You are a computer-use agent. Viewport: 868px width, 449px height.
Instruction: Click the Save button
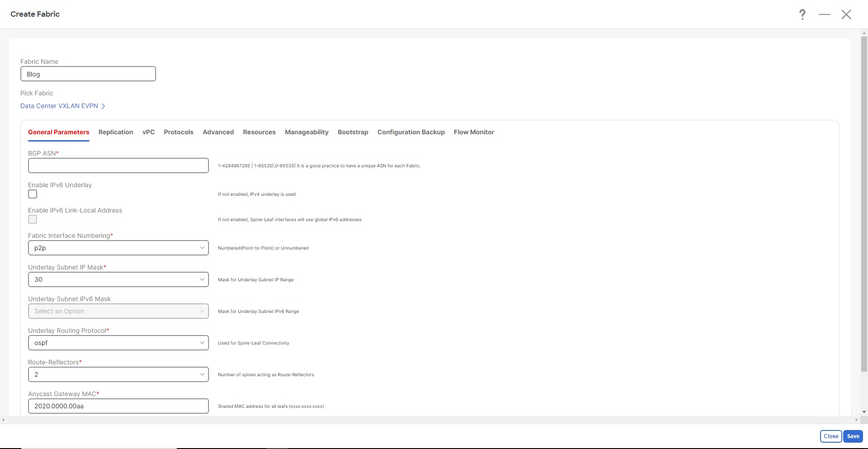853,436
